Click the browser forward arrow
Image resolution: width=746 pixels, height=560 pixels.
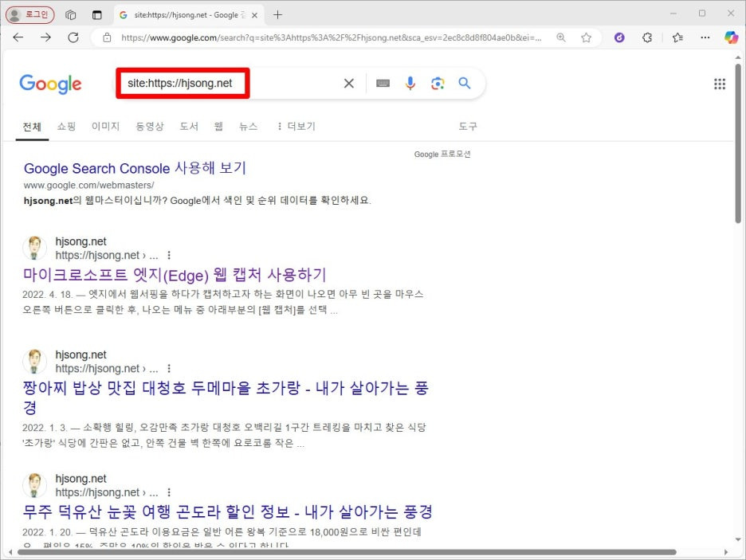pos(45,37)
